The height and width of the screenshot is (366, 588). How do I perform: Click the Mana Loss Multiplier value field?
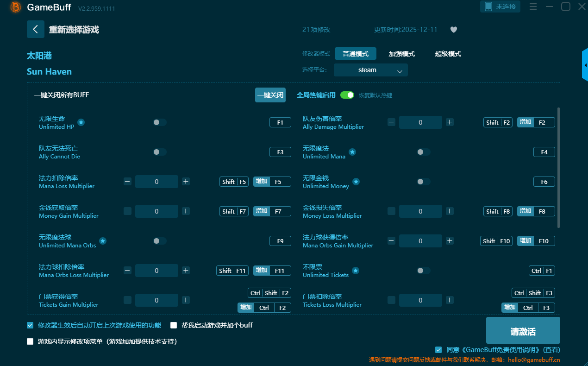[x=156, y=182]
